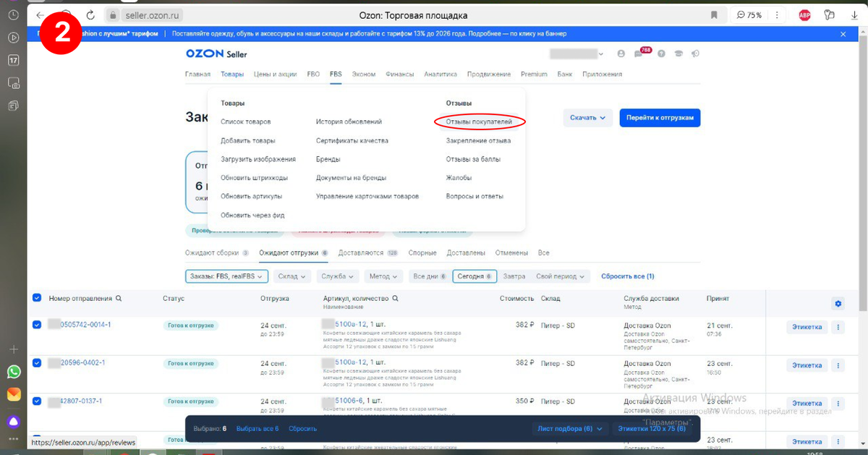Click the seller.ozon.ru address bar
Viewport: 868px width, 455px height.
coord(153,15)
